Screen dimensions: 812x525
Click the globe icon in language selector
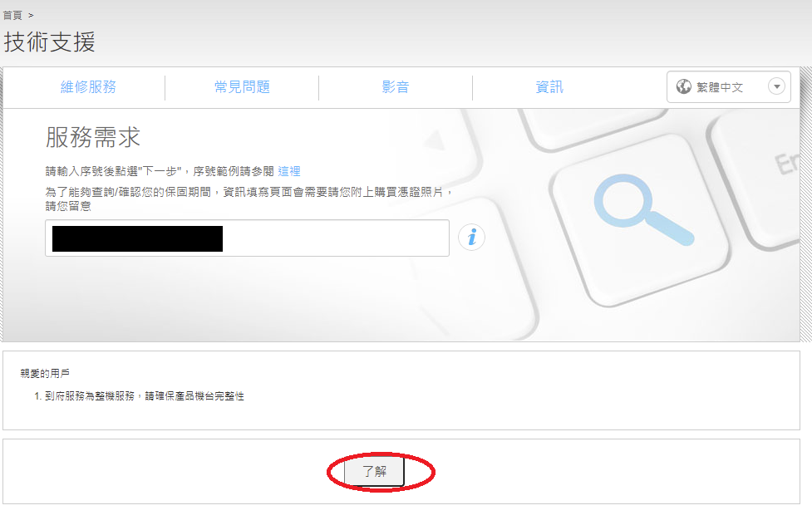coord(683,86)
